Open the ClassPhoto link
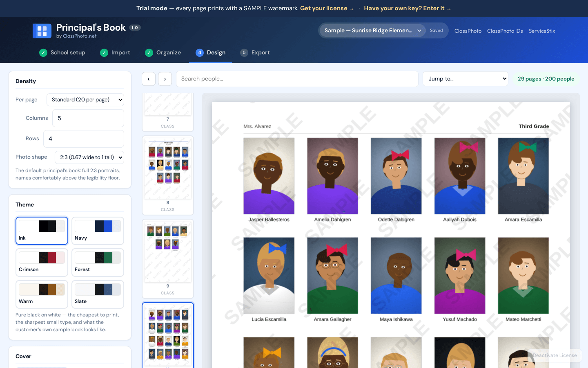 coord(468,31)
